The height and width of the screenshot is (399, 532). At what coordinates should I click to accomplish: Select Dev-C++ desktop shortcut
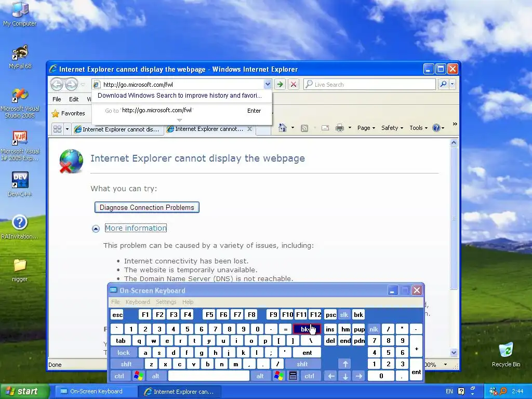tap(20, 184)
